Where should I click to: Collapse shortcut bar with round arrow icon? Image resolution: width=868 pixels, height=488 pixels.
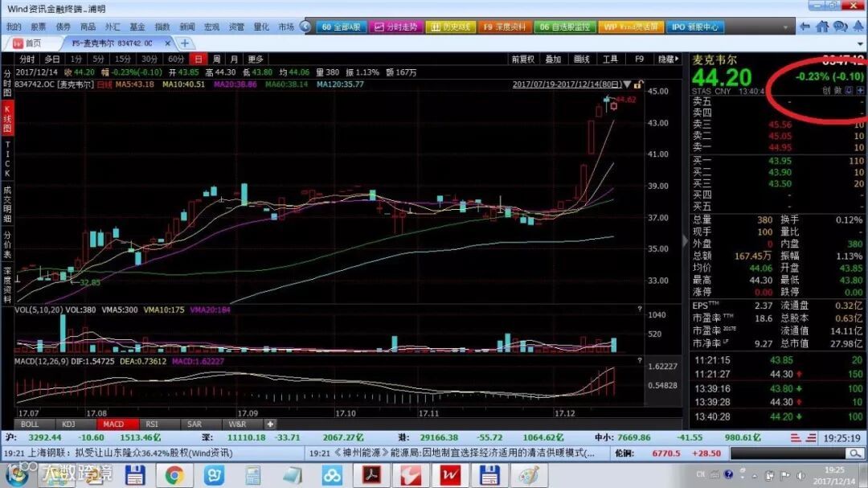pyautogui.click(x=305, y=27)
